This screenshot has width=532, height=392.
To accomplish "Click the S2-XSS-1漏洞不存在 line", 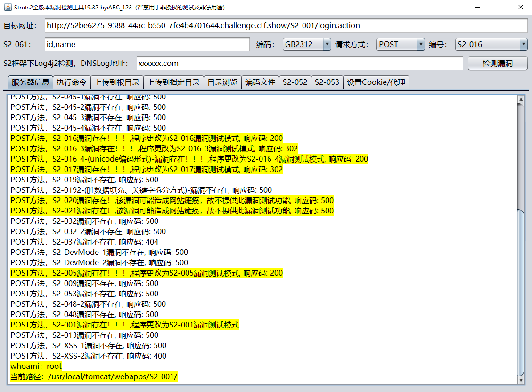I will coord(88,345).
